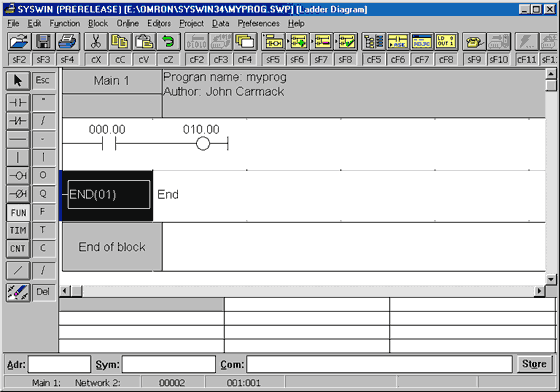Select the 010.00 output coil
Screen dimensions: 560x392
coord(203,144)
